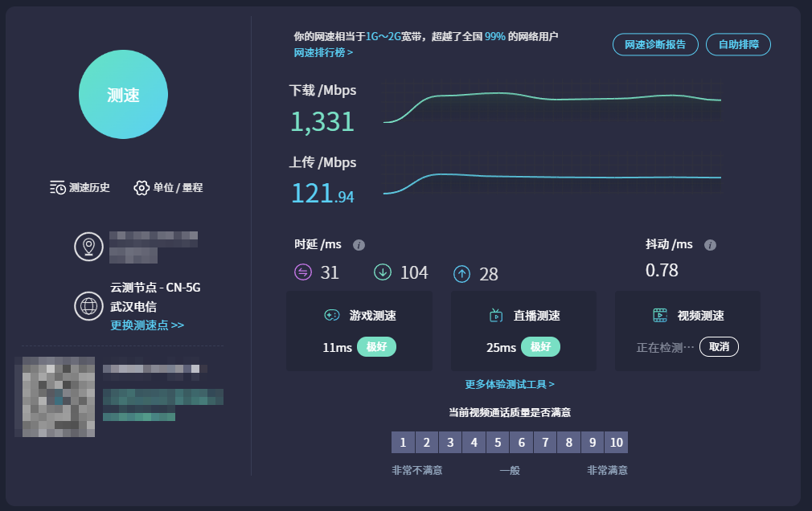Viewport: 812px width, 511px height.
Task: Select the 视频测速 video test icon
Action: coord(661,314)
